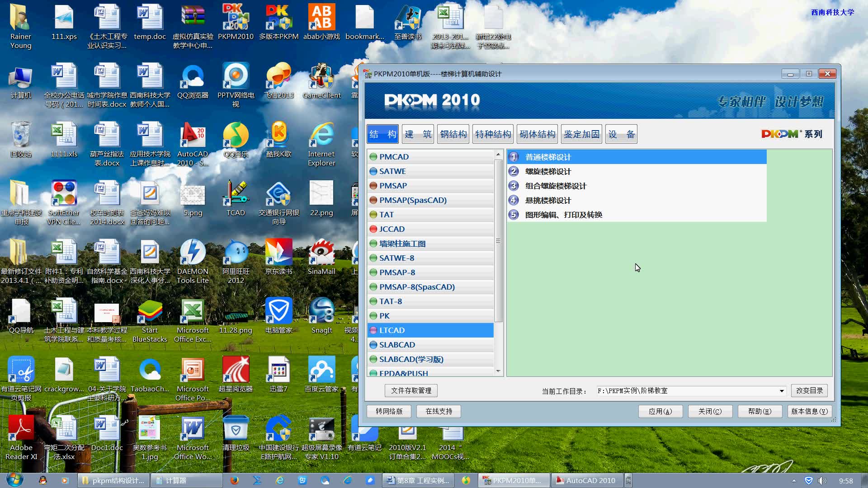Select the SATWE module in list
This screenshot has width=868, height=488.
pos(392,171)
